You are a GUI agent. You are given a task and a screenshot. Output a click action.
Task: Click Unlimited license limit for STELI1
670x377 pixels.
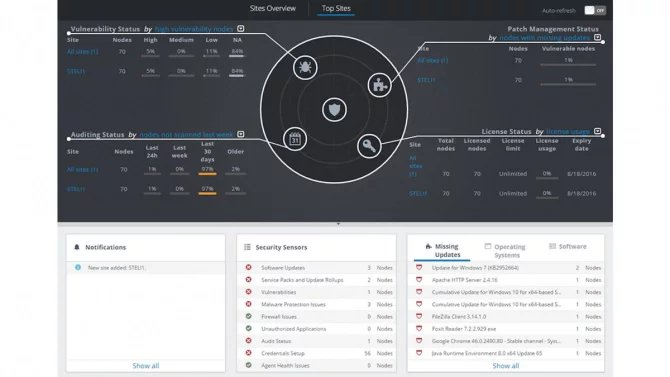(x=513, y=194)
